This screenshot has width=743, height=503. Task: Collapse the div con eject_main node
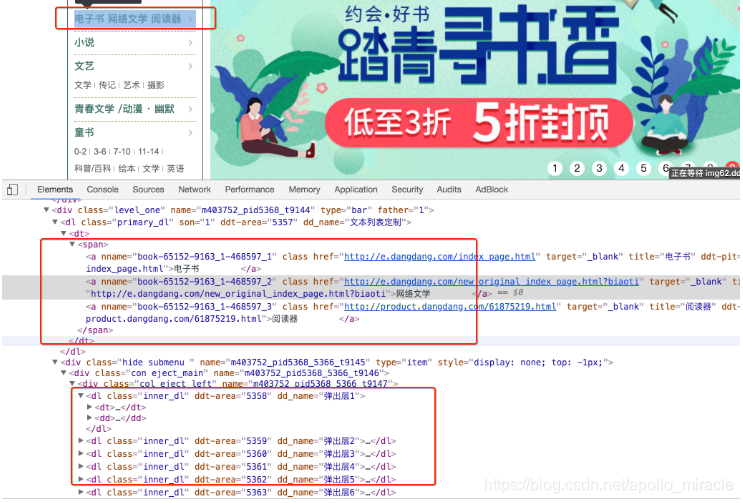pos(63,373)
